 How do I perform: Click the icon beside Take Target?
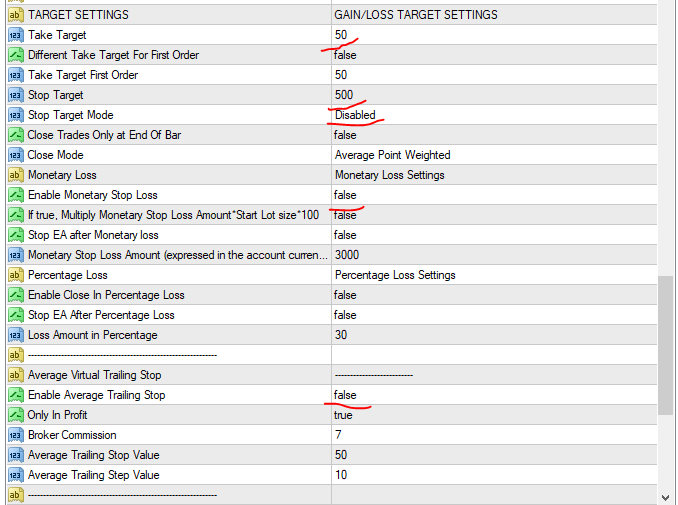15,35
